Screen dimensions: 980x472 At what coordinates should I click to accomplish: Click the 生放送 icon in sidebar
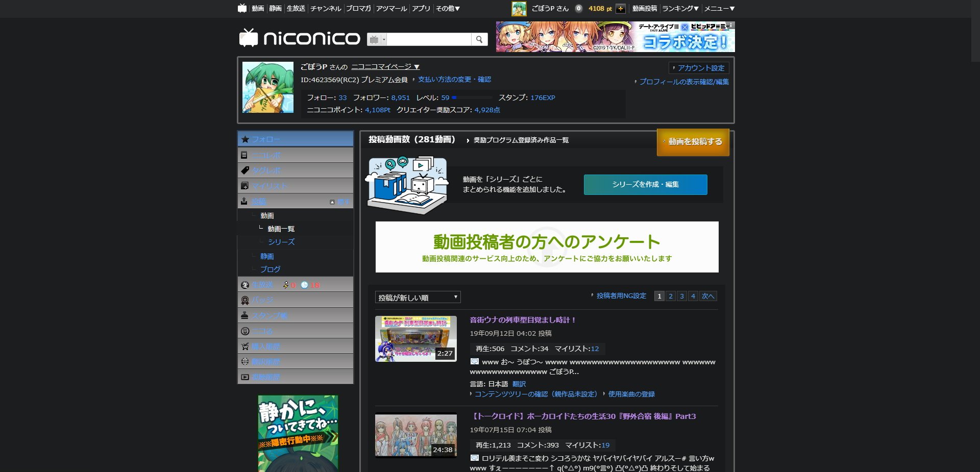tap(245, 285)
